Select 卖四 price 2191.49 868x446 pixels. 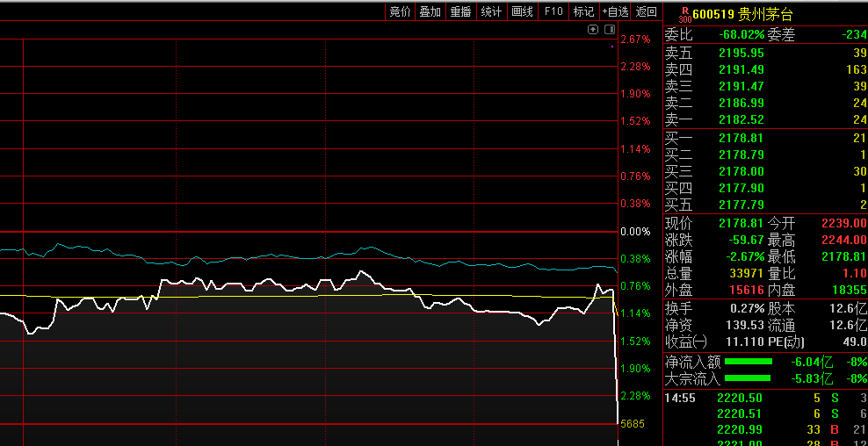(741, 69)
